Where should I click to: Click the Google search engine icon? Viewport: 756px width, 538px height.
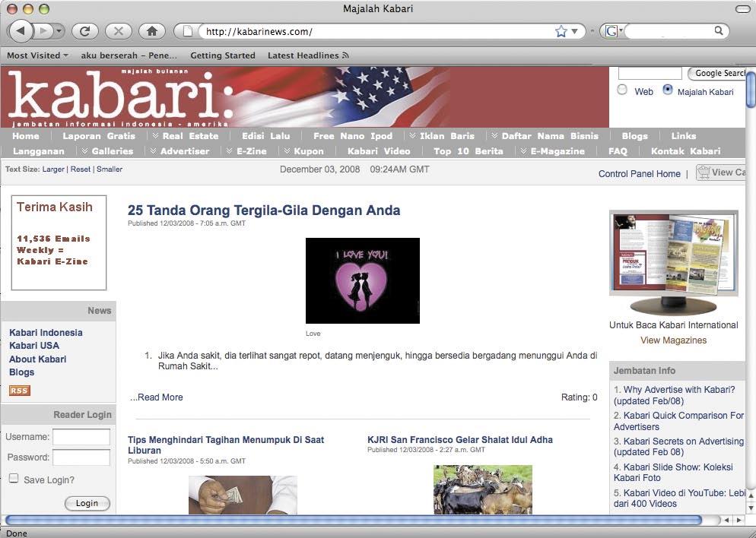pyautogui.click(x=611, y=32)
